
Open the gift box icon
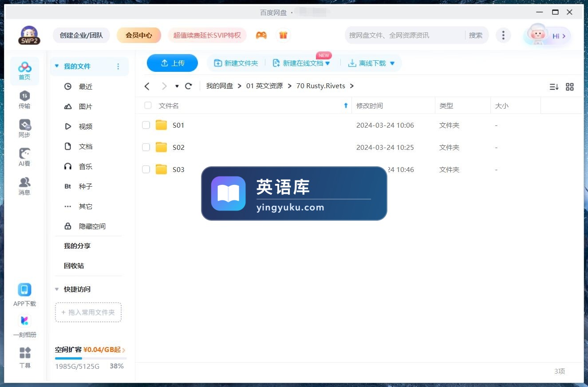pos(283,35)
